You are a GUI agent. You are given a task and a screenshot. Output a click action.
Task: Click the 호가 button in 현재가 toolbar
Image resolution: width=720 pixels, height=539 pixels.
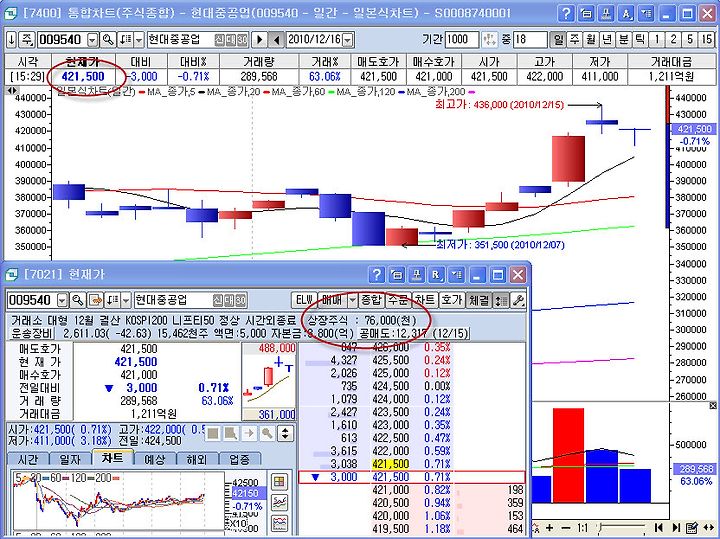tap(451, 300)
